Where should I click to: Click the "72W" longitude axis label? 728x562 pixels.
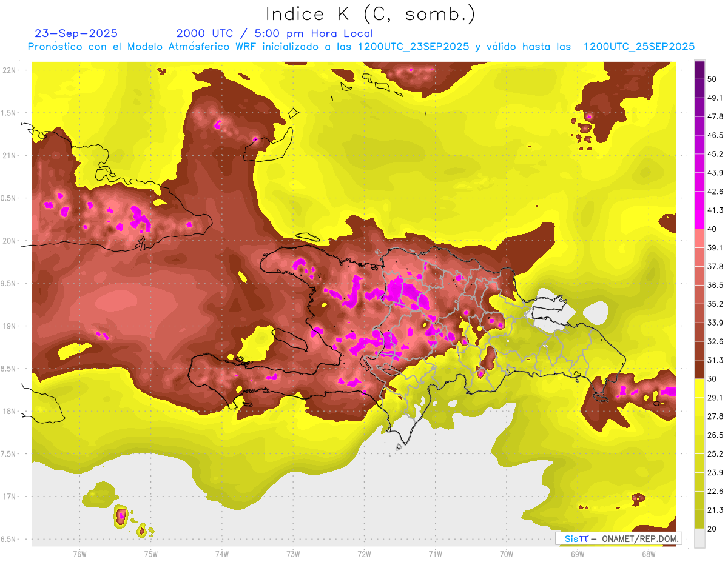(364, 554)
